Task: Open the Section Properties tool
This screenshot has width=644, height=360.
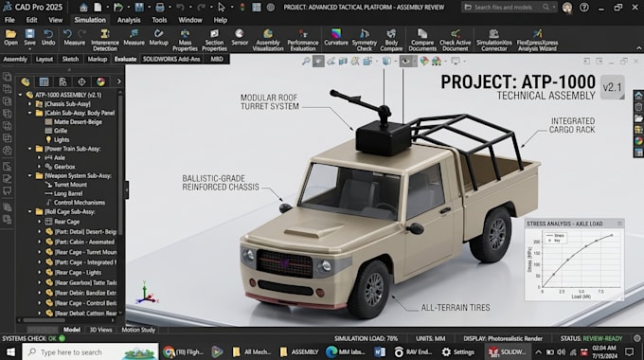Action: [x=214, y=41]
